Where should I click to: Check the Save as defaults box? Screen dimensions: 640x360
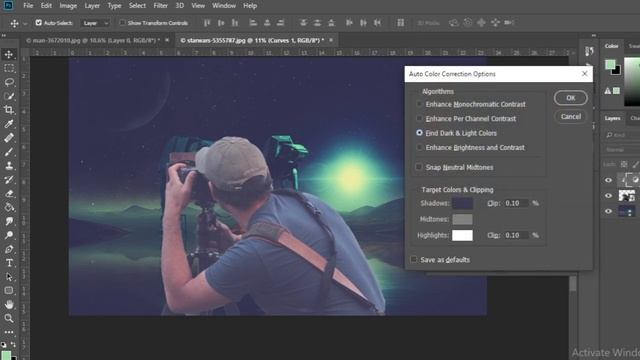413,259
